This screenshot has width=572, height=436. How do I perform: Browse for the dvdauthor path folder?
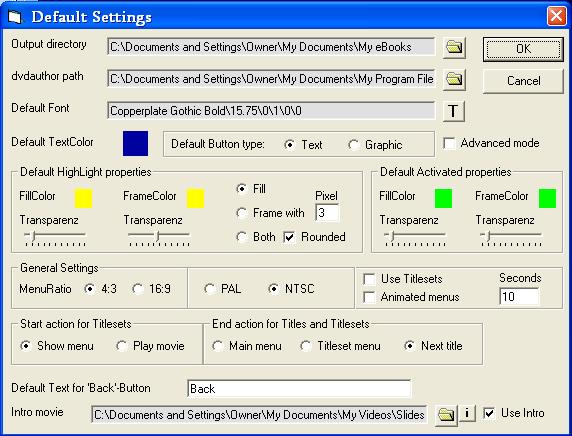point(454,79)
